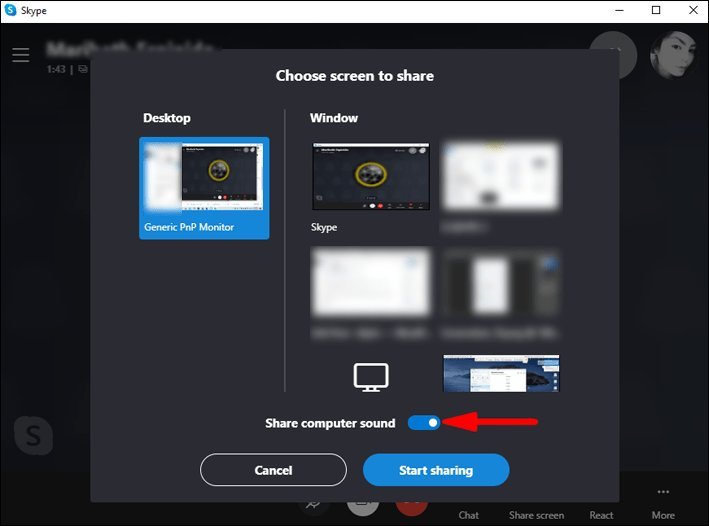Minimize the Skype window
Screen dimensions: 709x526
pos(619,10)
